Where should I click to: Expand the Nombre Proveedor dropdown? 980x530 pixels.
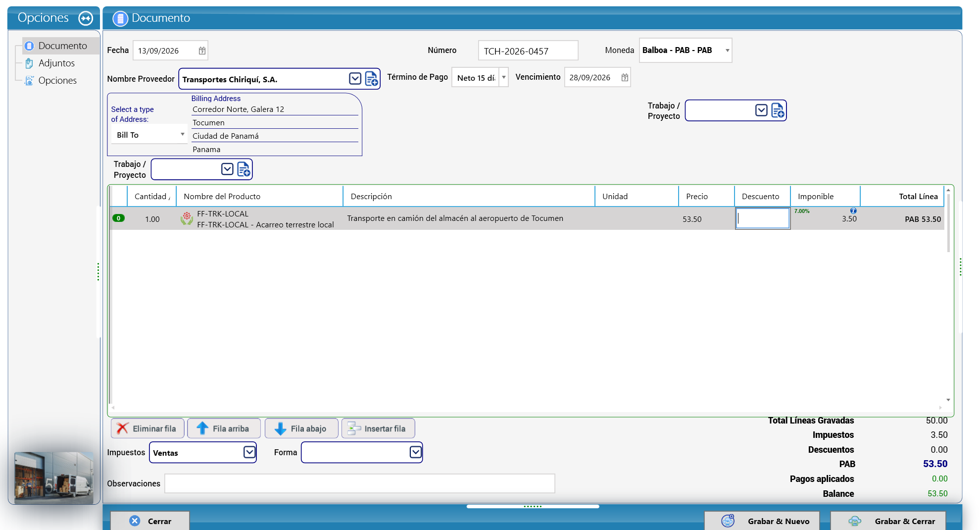click(355, 79)
